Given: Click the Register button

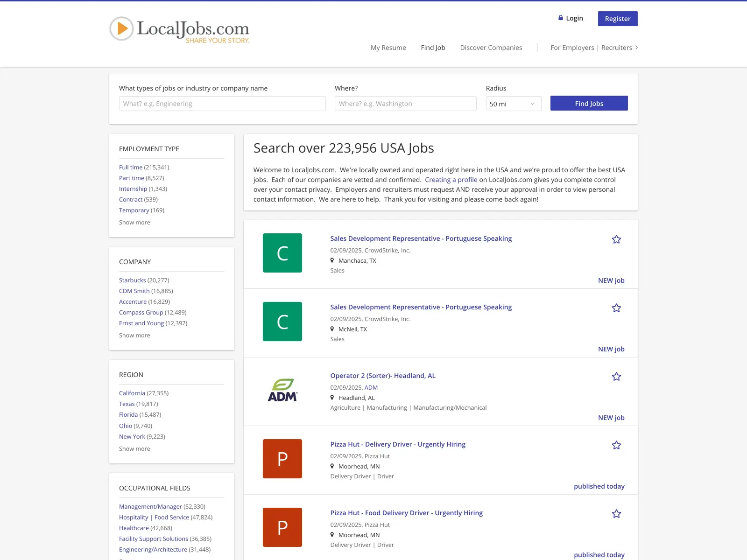Looking at the screenshot, I should click(x=618, y=19).
